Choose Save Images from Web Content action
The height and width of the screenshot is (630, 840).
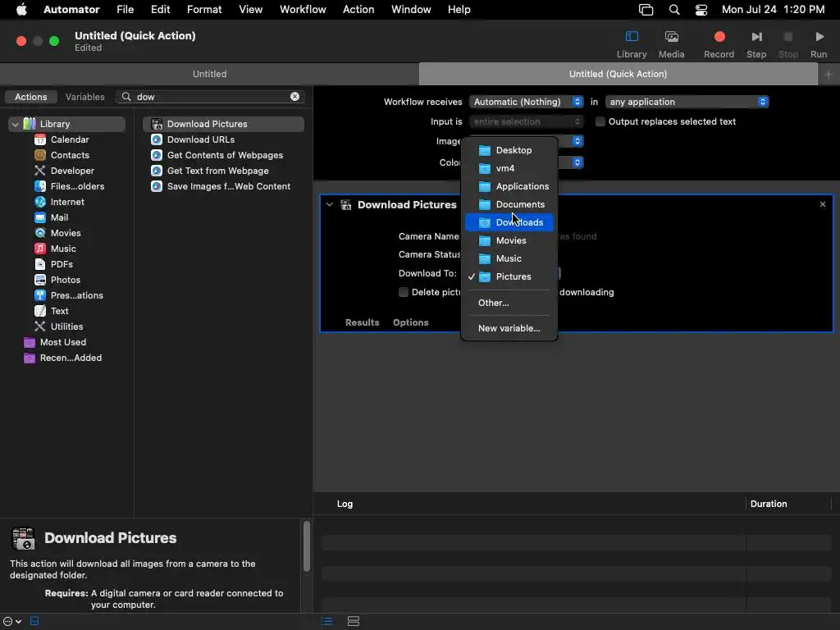228,186
